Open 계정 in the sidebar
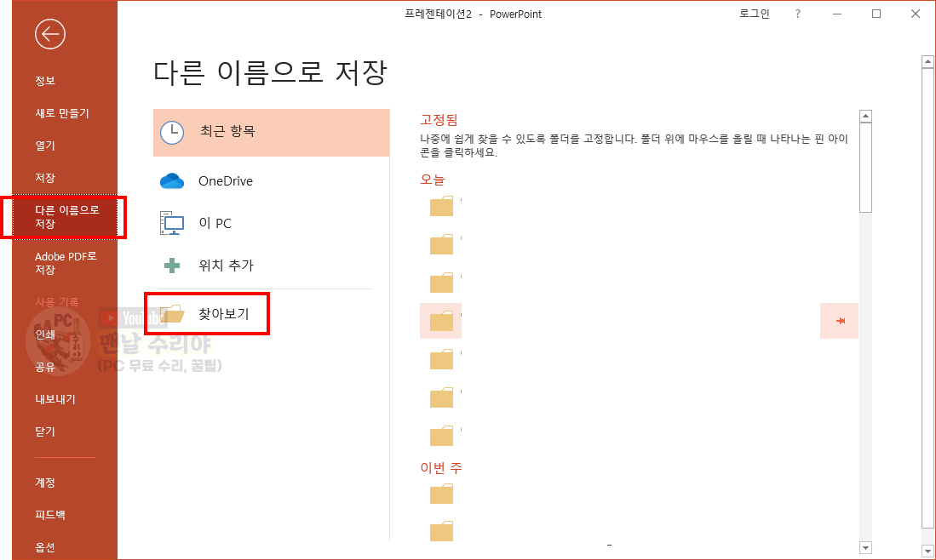This screenshot has height=560, width=936. [45, 483]
